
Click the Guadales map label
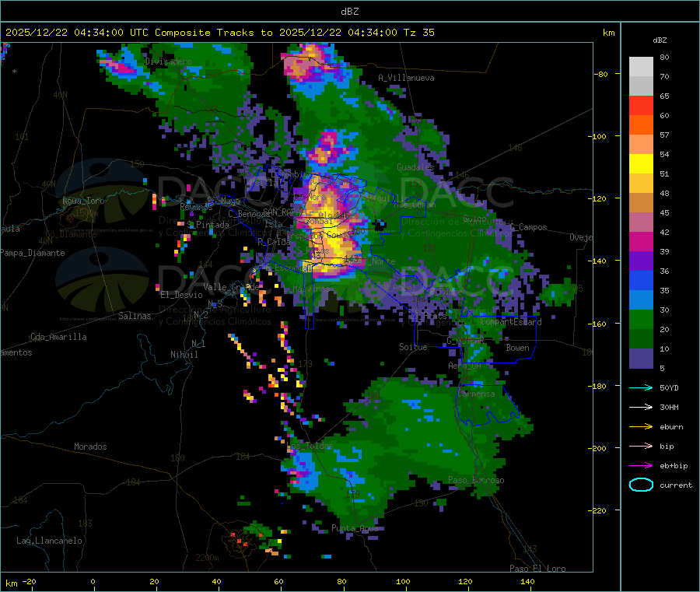click(415, 167)
